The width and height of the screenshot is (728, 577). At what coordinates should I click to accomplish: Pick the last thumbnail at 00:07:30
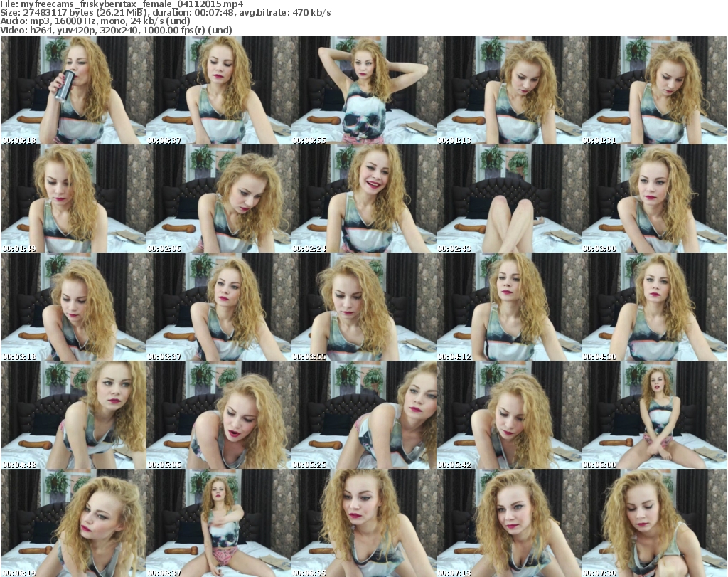pyautogui.click(x=654, y=523)
